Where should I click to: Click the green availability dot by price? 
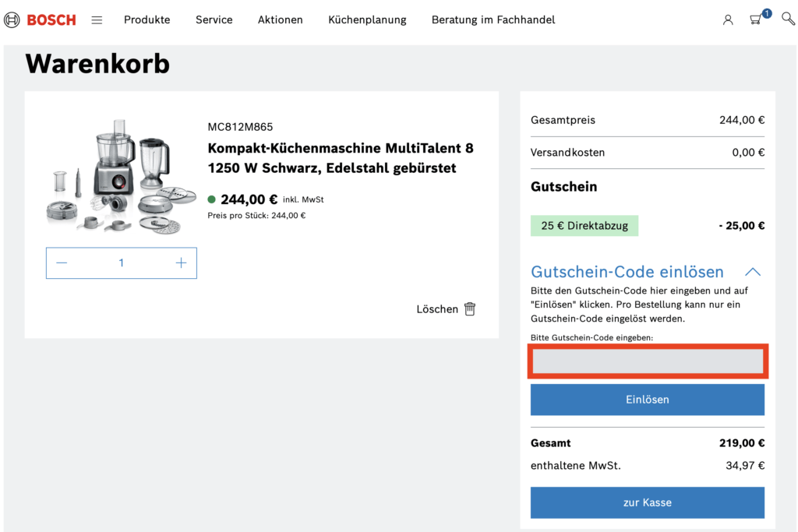pos(212,199)
